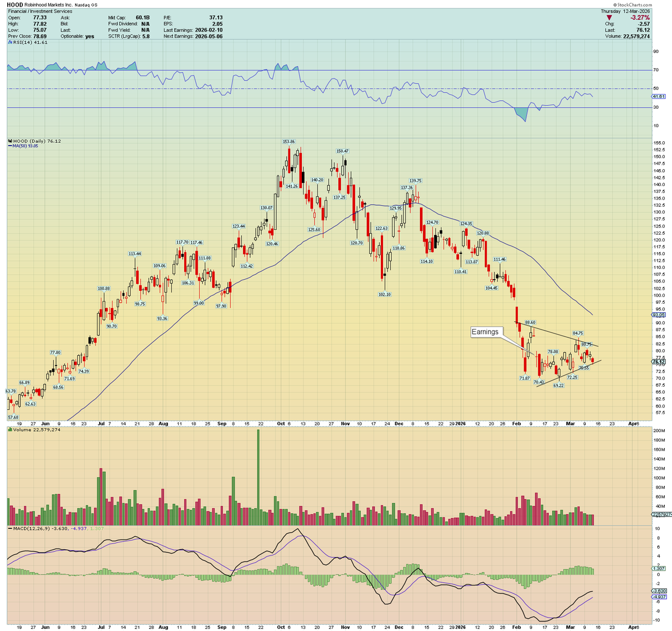Click the 100.88 price label
This screenshot has width=672, height=631.
(104, 289)
